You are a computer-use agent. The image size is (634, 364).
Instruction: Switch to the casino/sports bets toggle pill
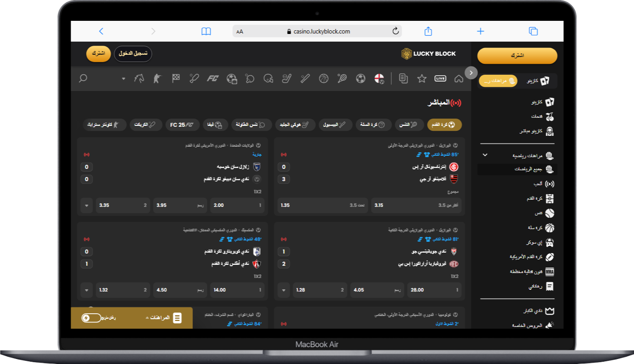coord(498,81)
